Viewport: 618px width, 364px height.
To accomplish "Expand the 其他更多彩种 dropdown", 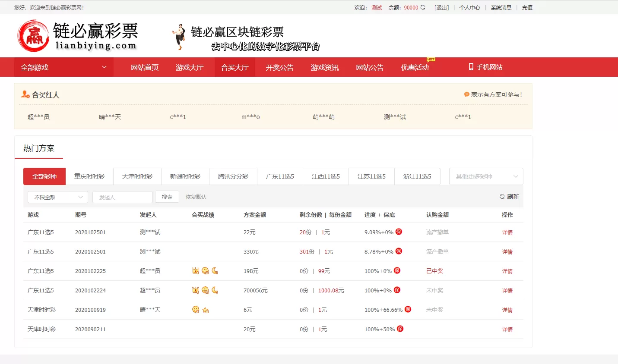I will tap(485, 176).
